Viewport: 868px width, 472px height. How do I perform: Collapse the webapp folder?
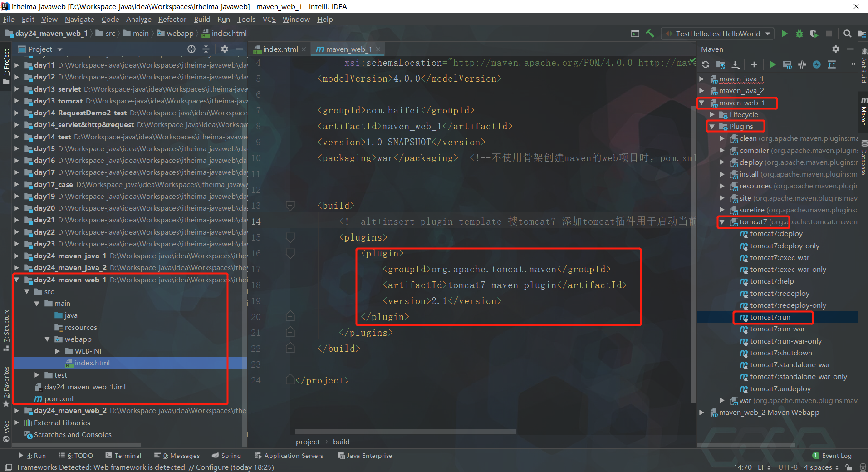(x=47, y=339)
